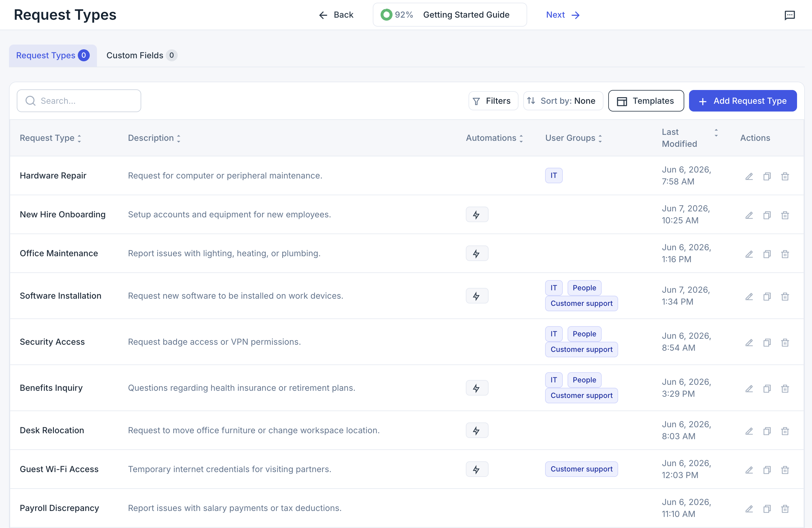Click the IT tag on Hardware Repair
This screenshot has height=528, width=812.
pos(554,176)
